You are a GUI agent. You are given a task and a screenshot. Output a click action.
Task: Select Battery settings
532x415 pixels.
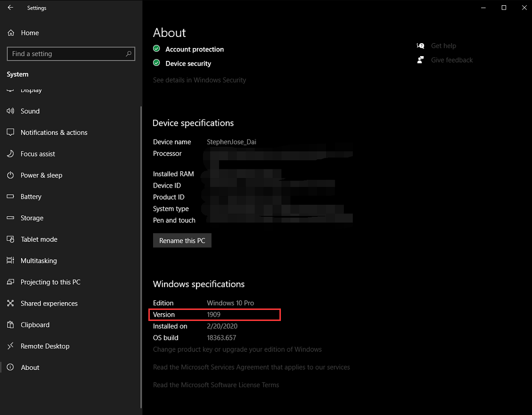click(x=31, y=196)
